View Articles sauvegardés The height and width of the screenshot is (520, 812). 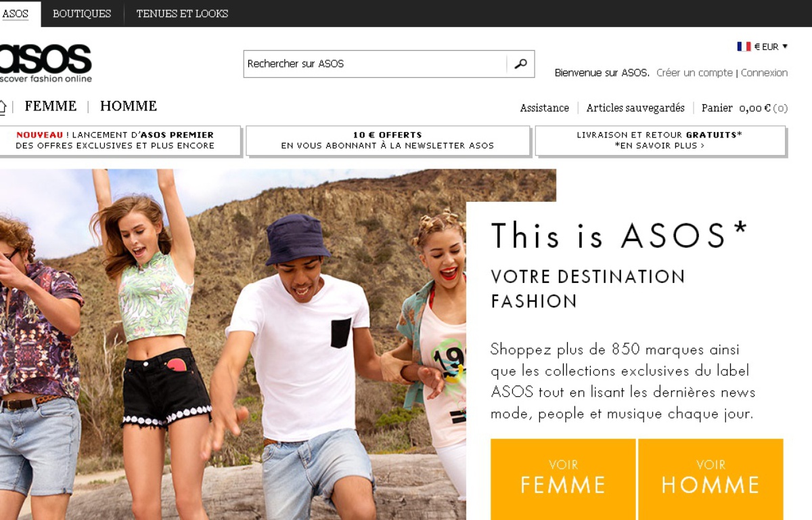635,108
